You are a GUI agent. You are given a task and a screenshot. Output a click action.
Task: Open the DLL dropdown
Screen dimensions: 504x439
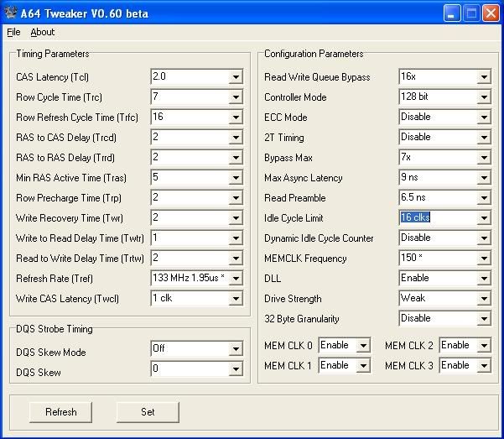click(484, 279)
